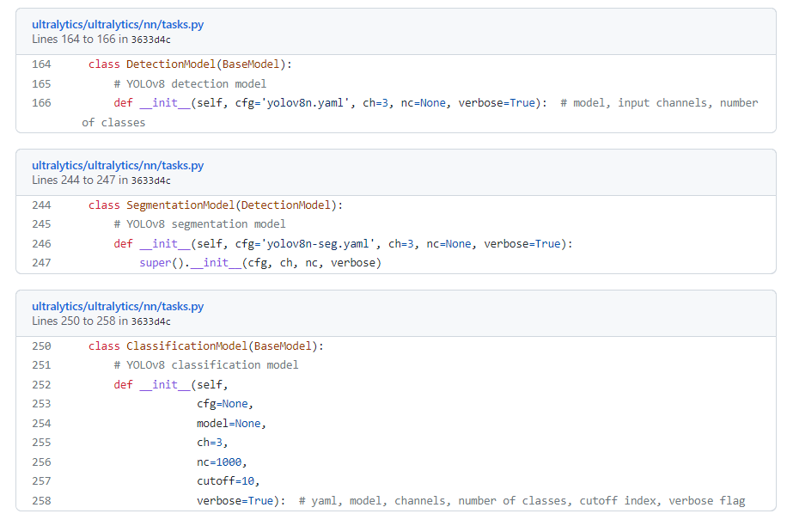The image size is (787, 532).
Task: Click 'Lines 164 to 166 in' header text
Action: tap(80, 40)
